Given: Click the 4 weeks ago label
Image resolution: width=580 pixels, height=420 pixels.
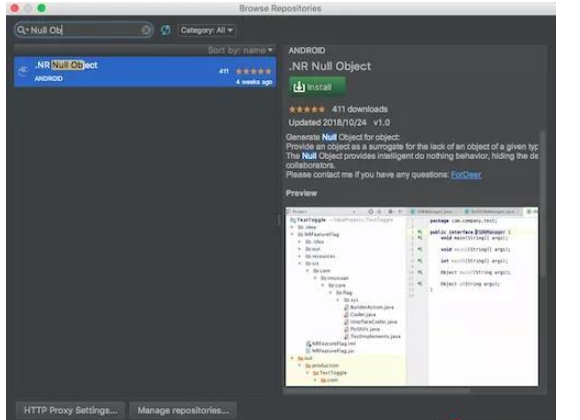Looking at the screenshot, I should (254, 82).
